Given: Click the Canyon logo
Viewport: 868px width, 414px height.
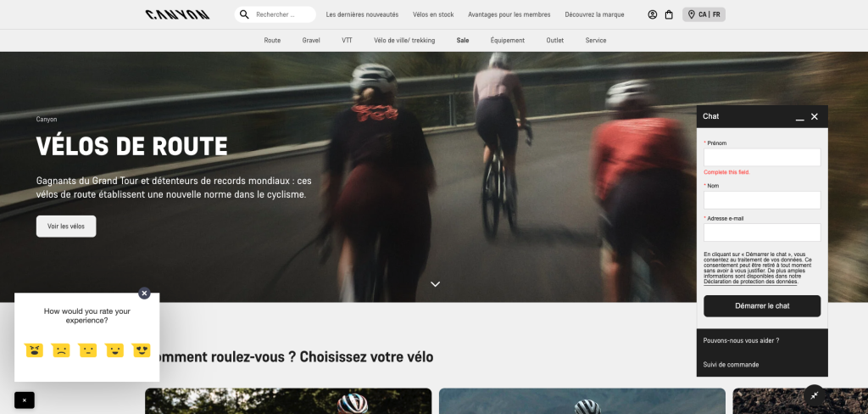Looking at the screenshot, I should 176,14.
